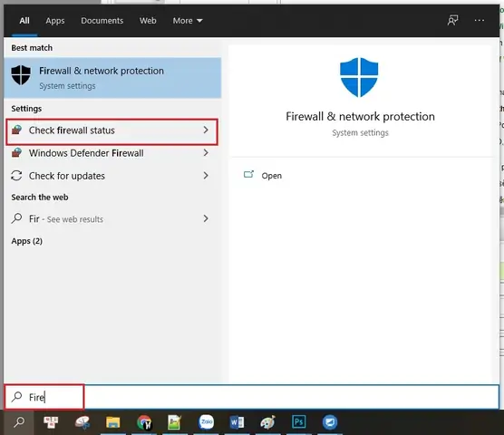
Task: Click Open in the preview pane
Action: coord(271,176)
